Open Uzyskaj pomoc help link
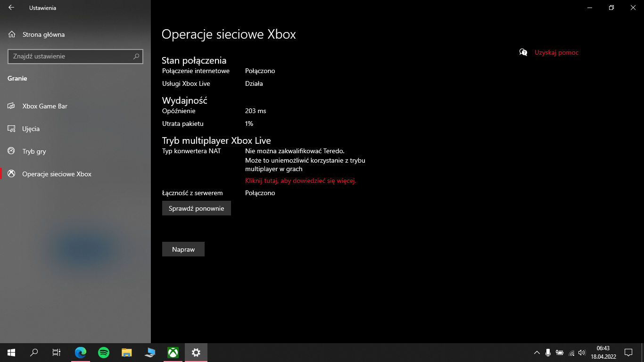 point(556,52)
